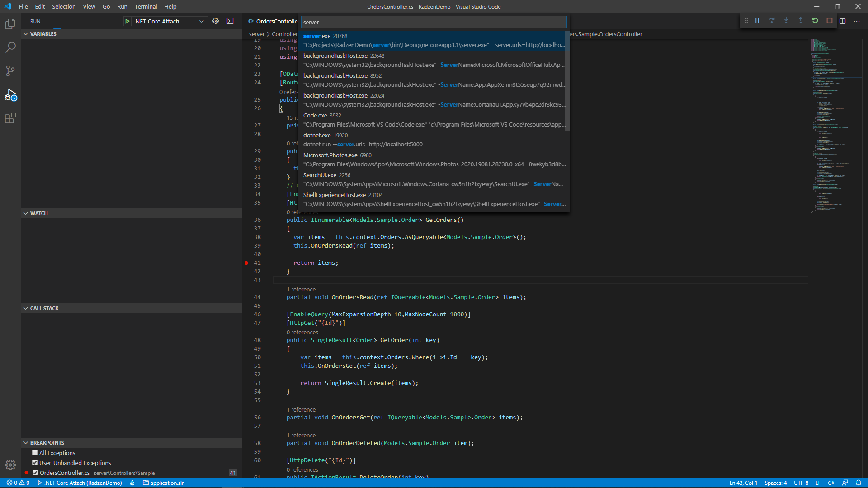Open launch.json via gear icon
This screenshot has height=488, width=868.
(x=216, y=21)
